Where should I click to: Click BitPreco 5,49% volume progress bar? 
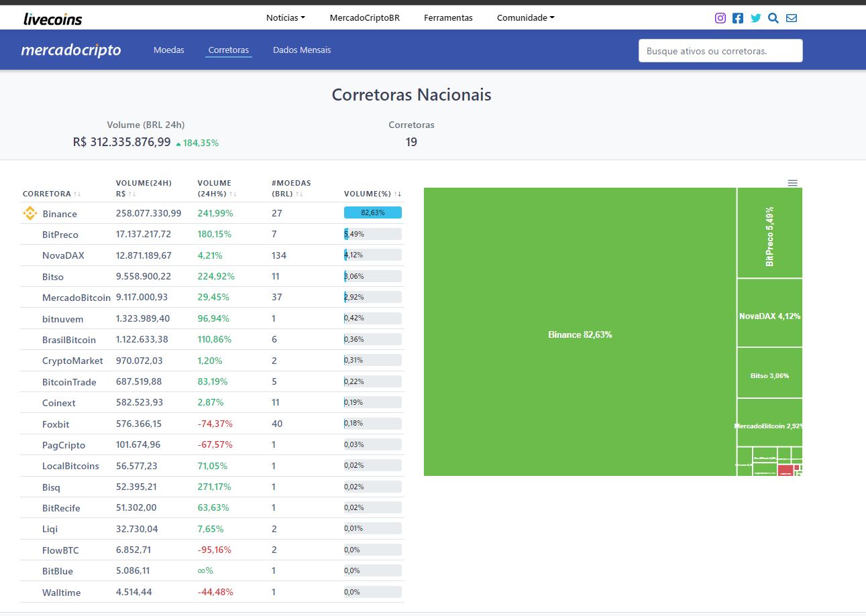pos(373,234)
